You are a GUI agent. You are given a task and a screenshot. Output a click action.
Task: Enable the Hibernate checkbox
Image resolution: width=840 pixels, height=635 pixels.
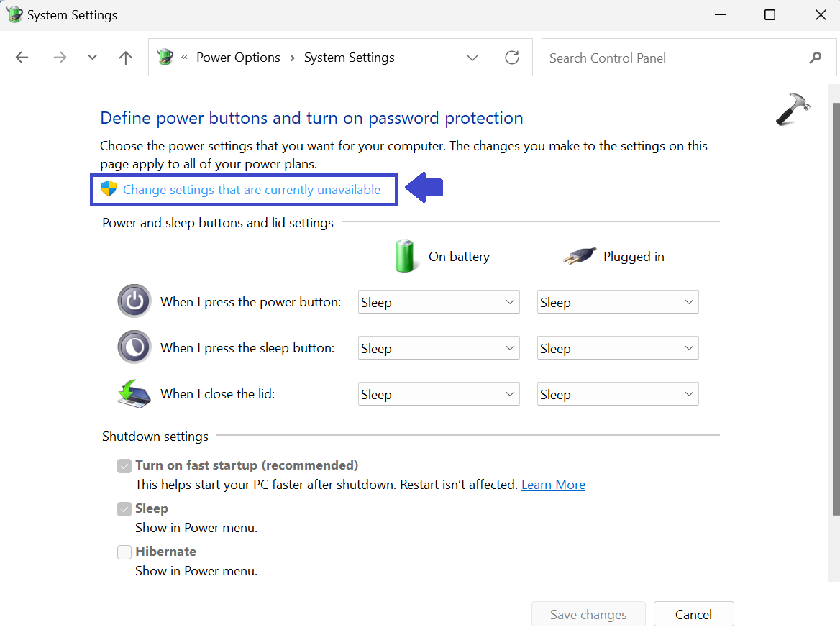click(x=124, y=552)
